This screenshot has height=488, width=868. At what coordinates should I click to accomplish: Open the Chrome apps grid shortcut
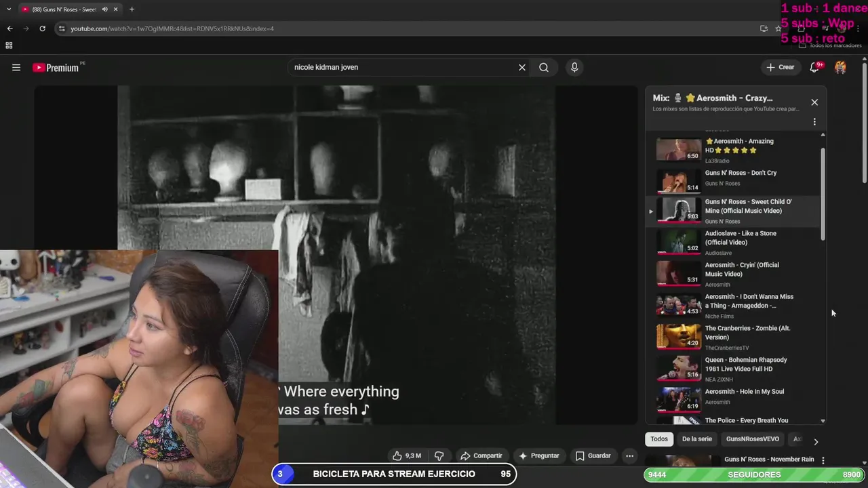(x=9, y=45)
